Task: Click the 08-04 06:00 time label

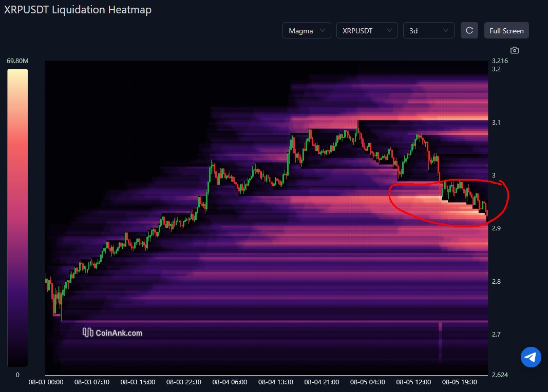Action: point(230,382)
